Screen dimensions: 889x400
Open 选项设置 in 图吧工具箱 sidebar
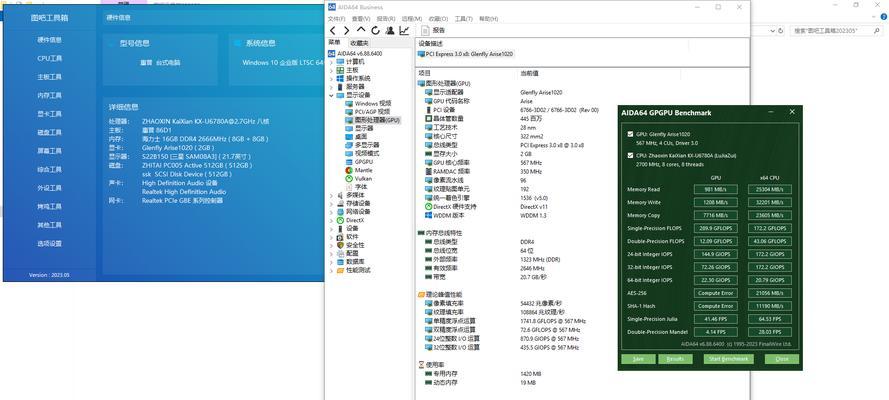pos(49,244)
